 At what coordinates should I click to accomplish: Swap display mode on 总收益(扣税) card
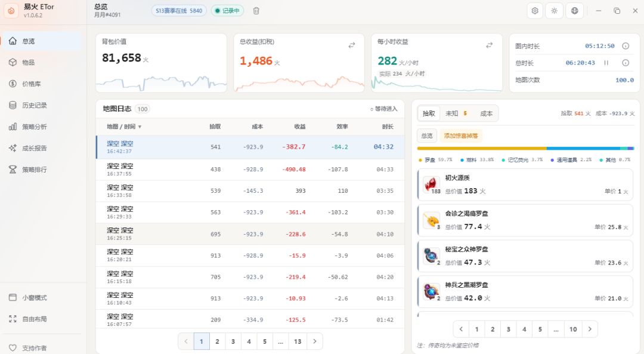pyautogui.click(x=352, y=45)
